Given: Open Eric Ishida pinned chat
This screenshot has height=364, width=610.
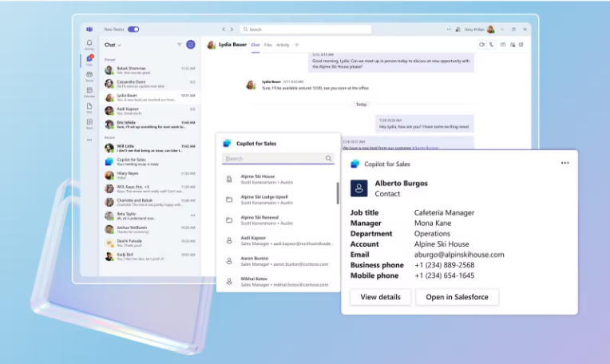Looking at the screenshot, I should coord(150,125).
